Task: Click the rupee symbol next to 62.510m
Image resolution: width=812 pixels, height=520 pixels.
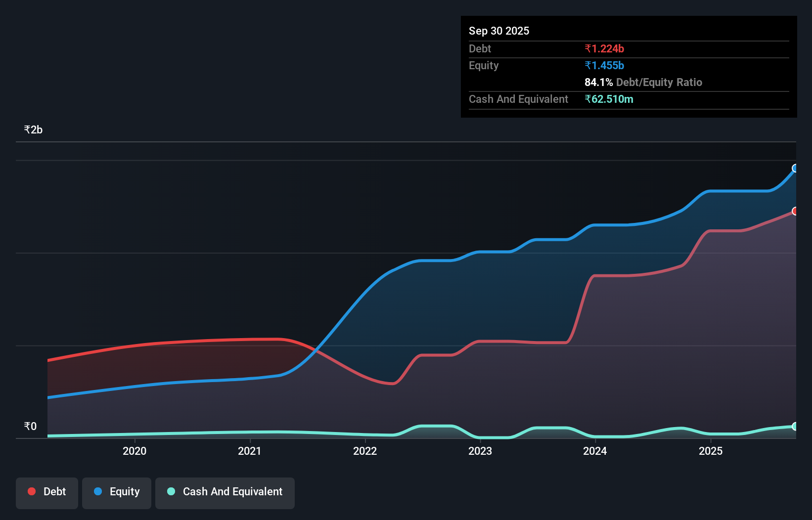Action: coord(588,99)
